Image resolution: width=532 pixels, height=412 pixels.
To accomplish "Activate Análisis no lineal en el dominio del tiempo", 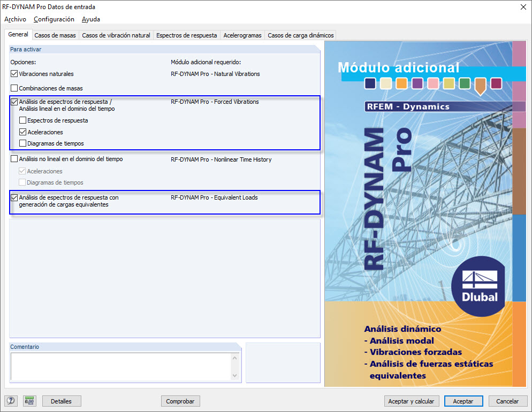I will tap(14, 159).
